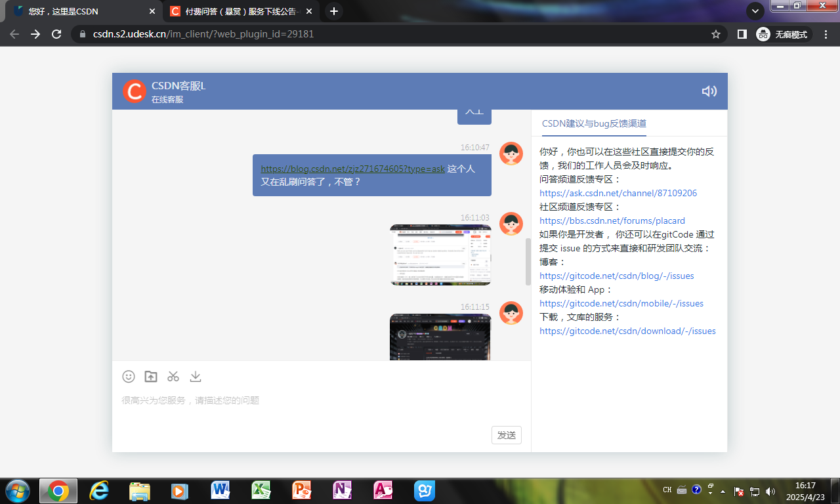Open the media player taskbar icon
This screenshot has width=840, height=504.
tap(180, 491)
